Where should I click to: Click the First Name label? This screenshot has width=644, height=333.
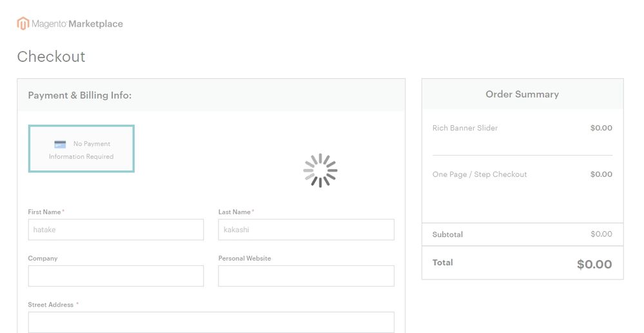pos(44,212)
